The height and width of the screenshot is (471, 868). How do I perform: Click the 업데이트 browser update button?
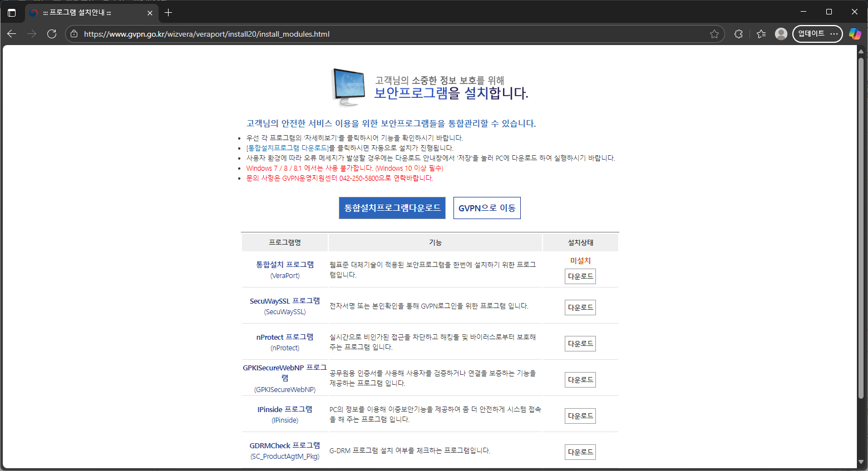tap(811, 34)
